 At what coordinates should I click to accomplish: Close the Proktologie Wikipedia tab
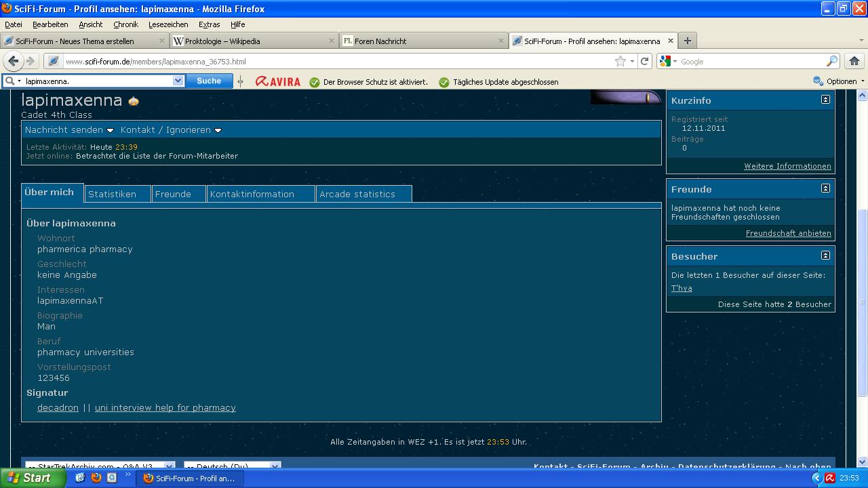coord(332,41)
